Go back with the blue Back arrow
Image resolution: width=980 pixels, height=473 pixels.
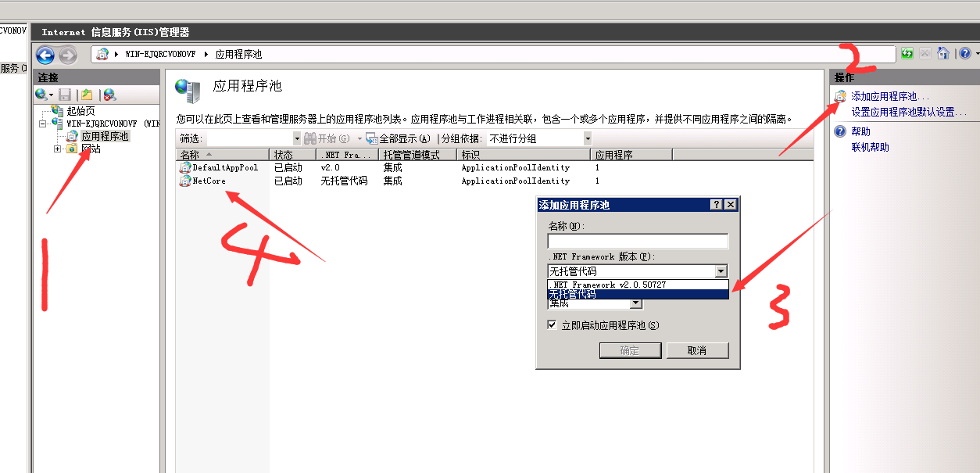click(x=45, y=55)
